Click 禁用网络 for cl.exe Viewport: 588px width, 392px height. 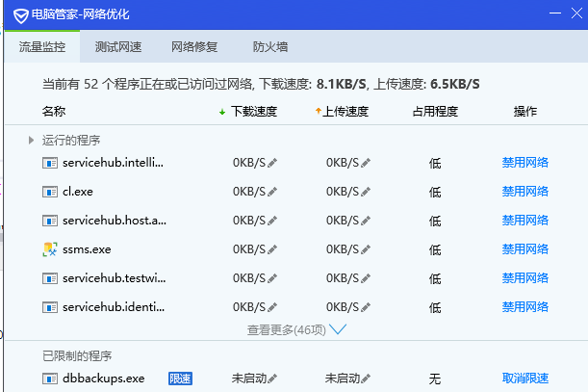tap(525, 192)
